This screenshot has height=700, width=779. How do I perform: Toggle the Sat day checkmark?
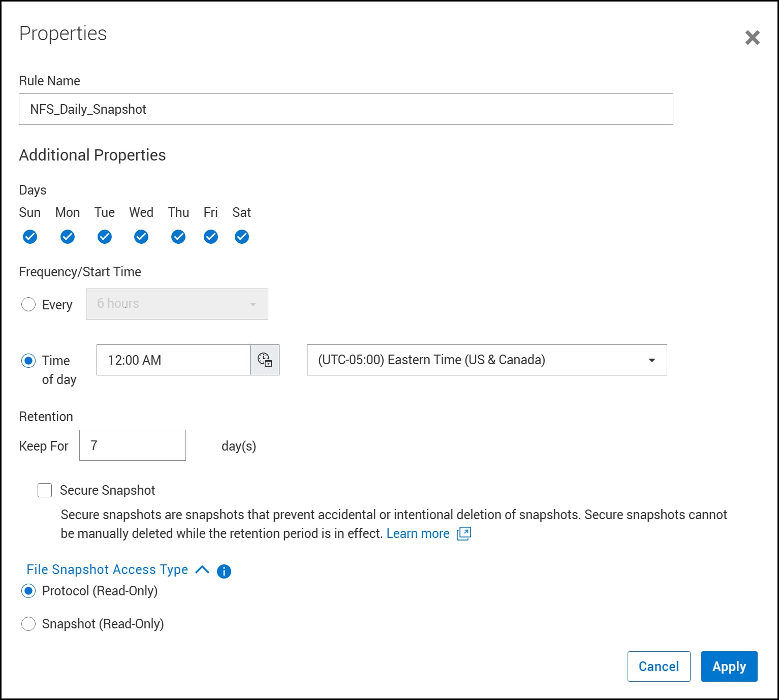tap(242, 237)
